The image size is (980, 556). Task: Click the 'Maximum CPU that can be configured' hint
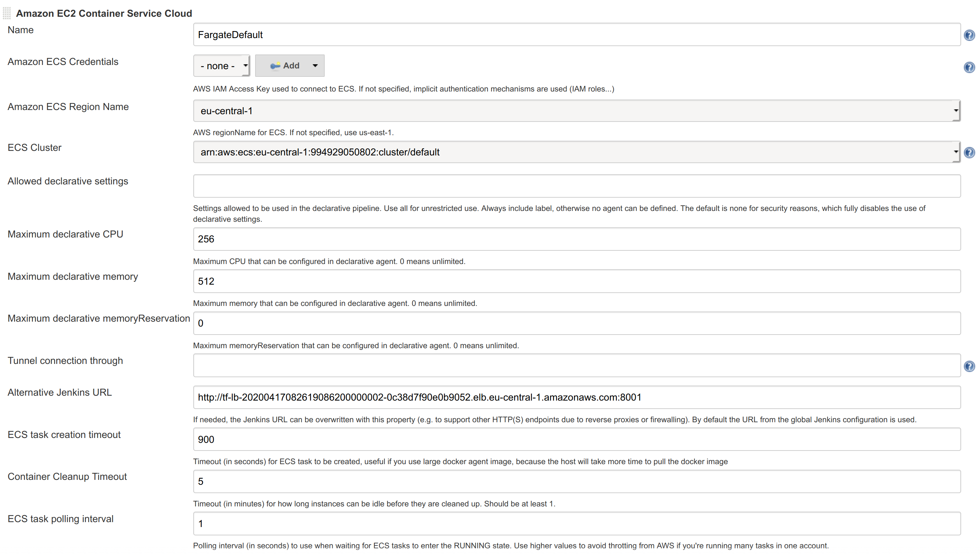tap(329, 262)
